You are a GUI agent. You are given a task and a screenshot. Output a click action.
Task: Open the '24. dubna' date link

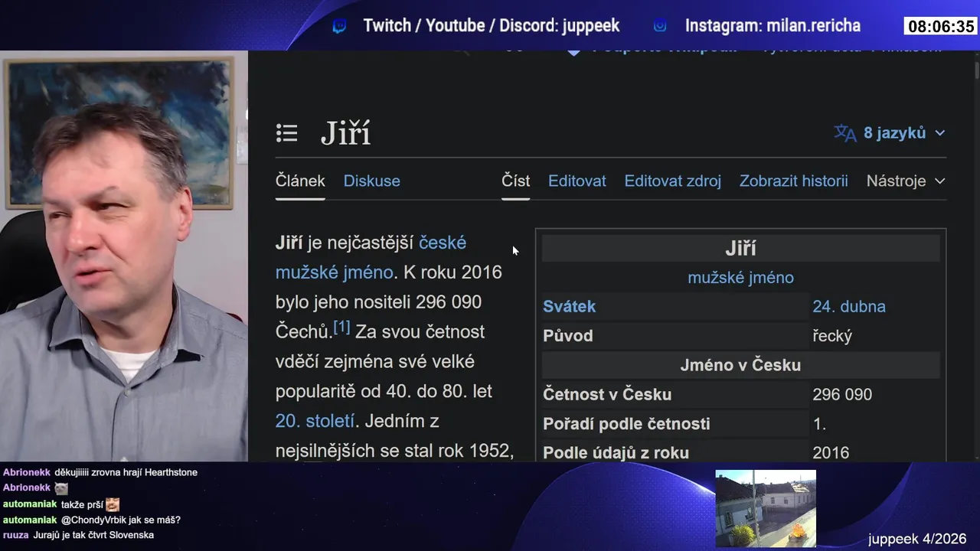[x=849, y=307]
